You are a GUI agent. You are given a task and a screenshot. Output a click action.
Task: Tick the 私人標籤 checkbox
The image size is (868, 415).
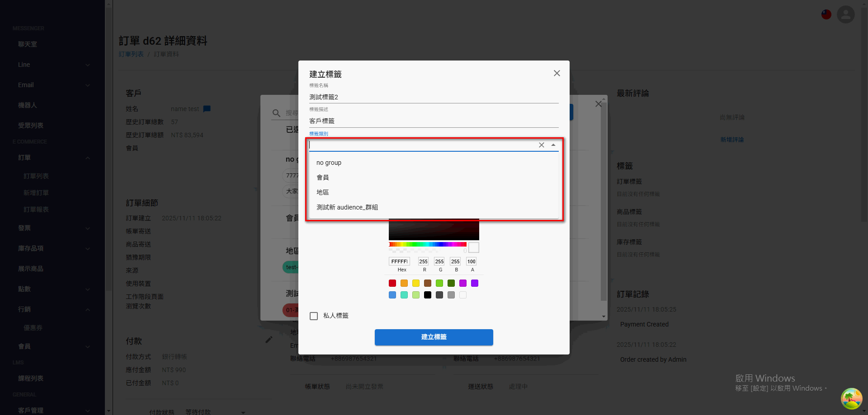314,316
